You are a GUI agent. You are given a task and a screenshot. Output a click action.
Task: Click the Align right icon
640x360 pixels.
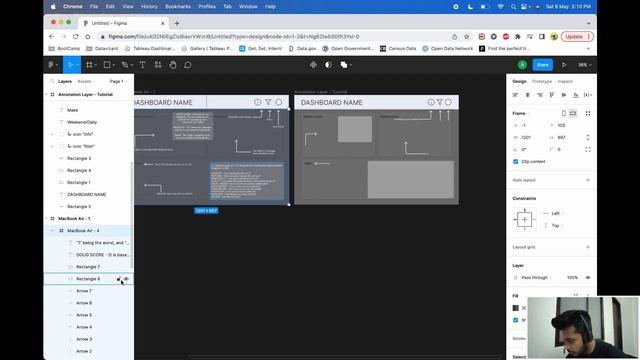[x=540, y=95]
